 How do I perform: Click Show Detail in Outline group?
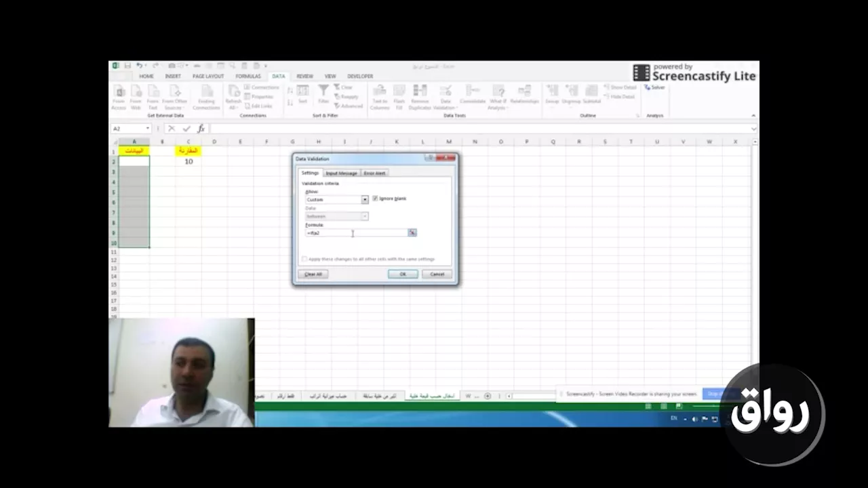620,87
